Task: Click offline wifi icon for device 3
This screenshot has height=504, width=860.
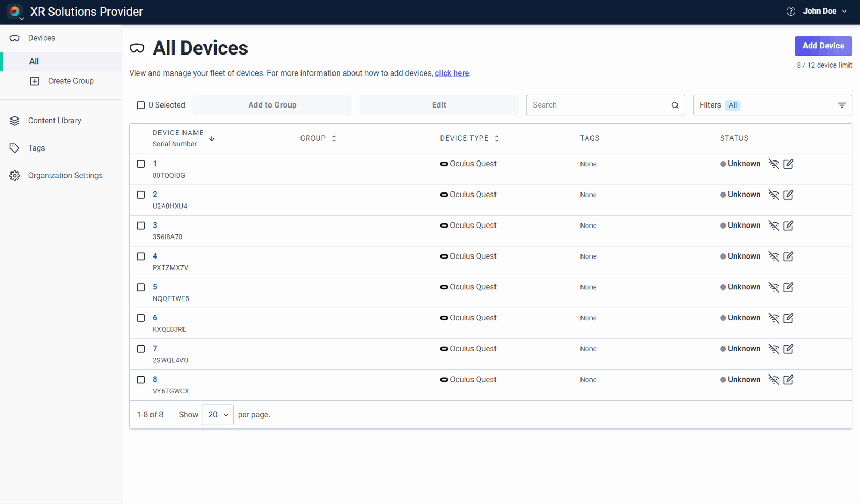Action: click(773, 226)
